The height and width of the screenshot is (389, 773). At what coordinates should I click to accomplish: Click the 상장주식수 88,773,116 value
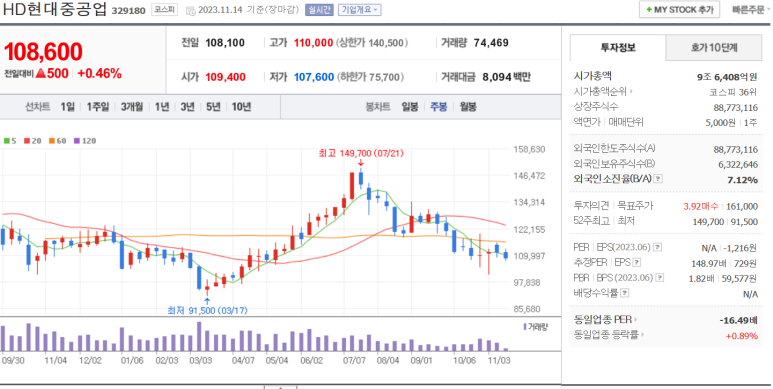pos(736,107)
